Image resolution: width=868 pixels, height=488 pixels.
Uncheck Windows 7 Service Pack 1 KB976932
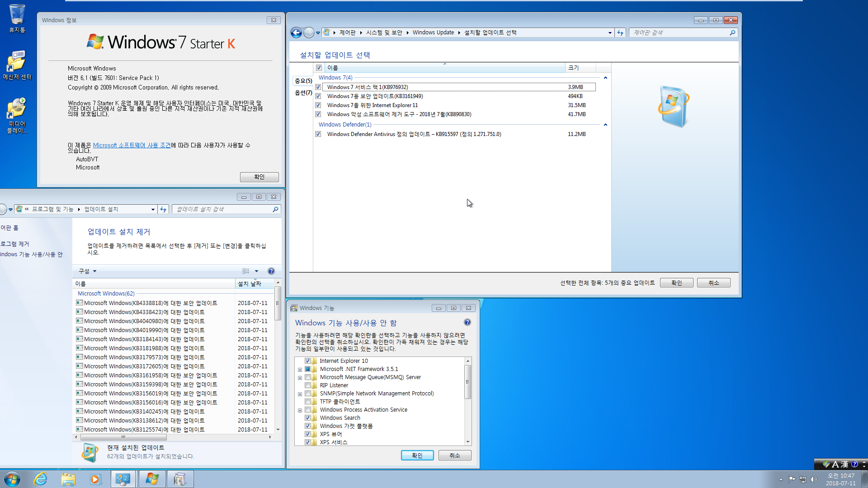coord(318,87)
